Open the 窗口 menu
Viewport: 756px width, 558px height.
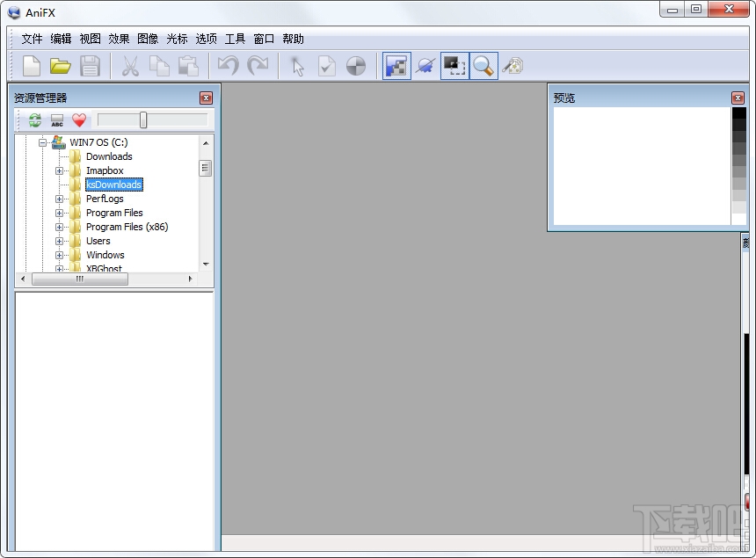265,39
